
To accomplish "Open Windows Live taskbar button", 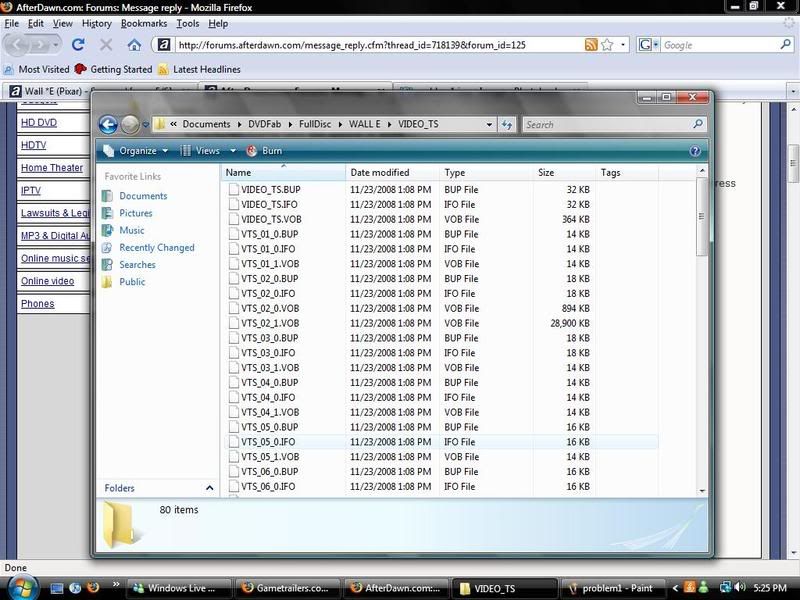I will tap(179, 588).
